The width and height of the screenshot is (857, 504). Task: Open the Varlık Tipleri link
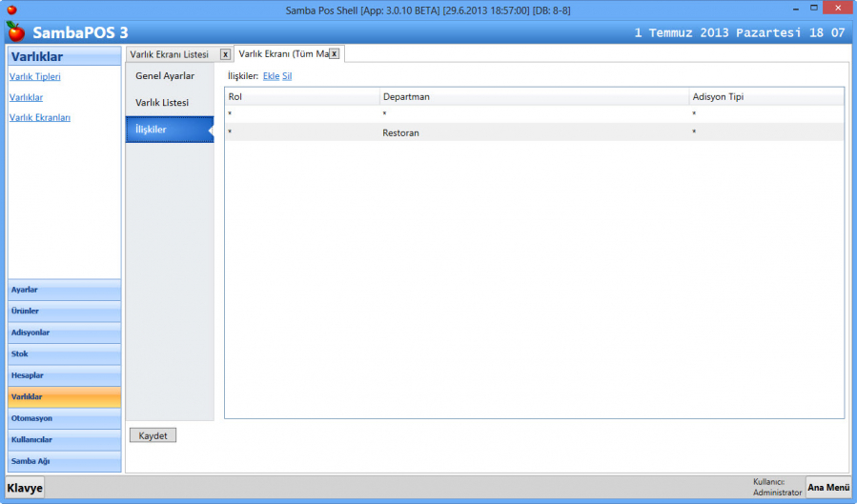coord(35,77)
